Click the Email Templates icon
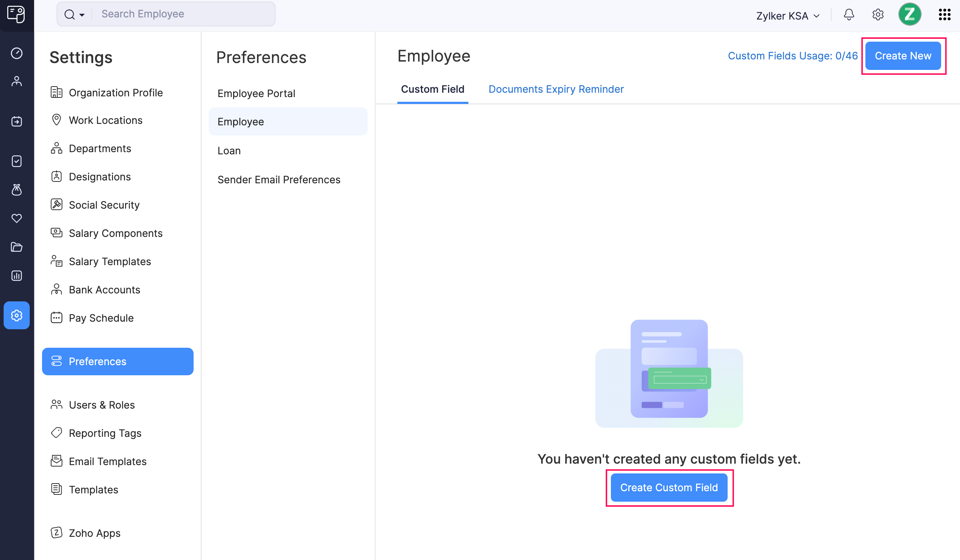The height and width of the screenshot is (560, 960). [57, 461]
